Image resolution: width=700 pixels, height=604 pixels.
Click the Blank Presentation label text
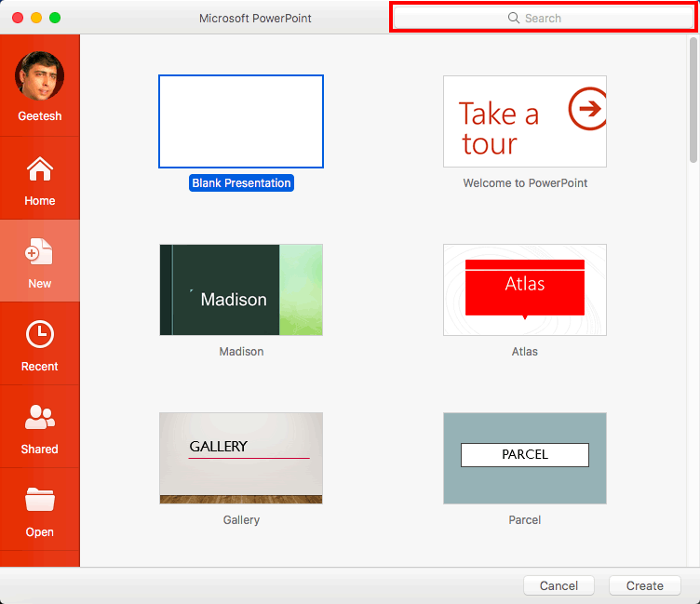pos(241,183)
